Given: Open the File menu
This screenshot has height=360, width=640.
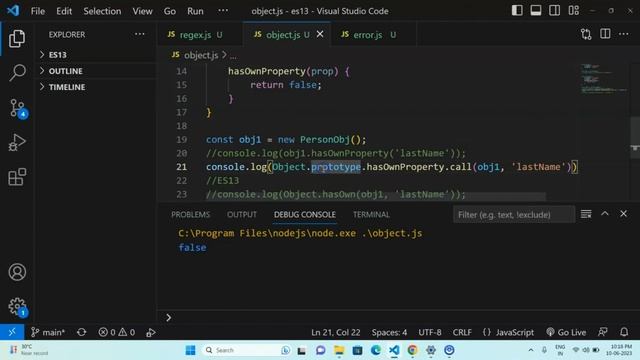Looking at the screenshot, I should (x=38, y=11).
